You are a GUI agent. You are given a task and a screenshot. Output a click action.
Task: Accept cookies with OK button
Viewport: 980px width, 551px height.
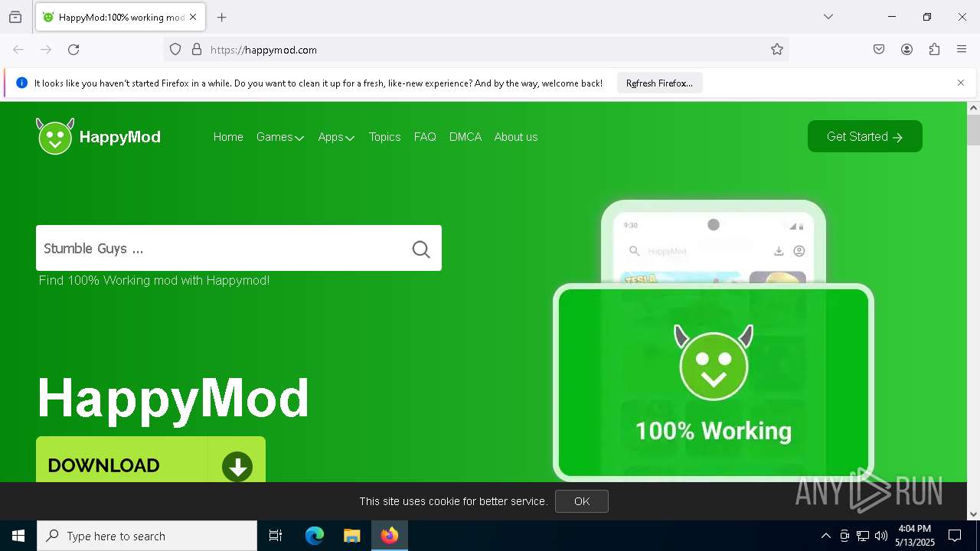[582, 501]
